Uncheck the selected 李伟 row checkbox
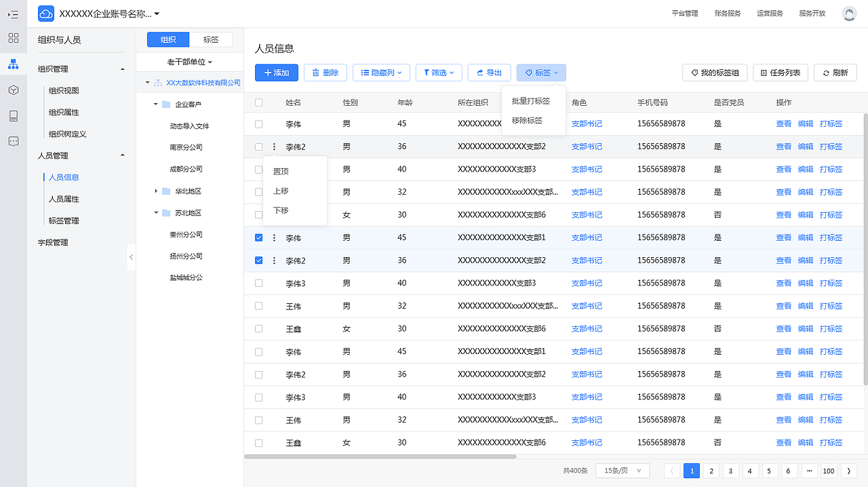868x487 pixels. coord(258,238)
